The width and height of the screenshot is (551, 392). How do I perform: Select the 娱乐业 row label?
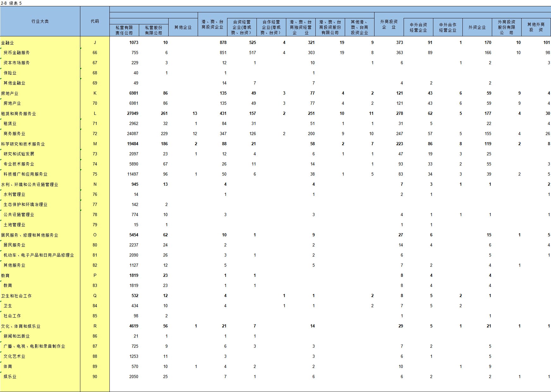pyautogui.click(x=10, y=377)
